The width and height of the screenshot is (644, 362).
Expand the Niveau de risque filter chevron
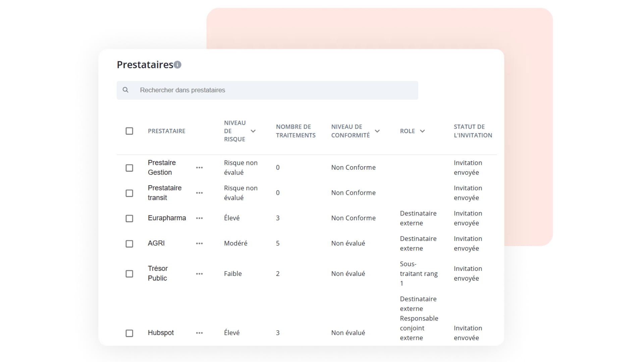click(253, 131)
